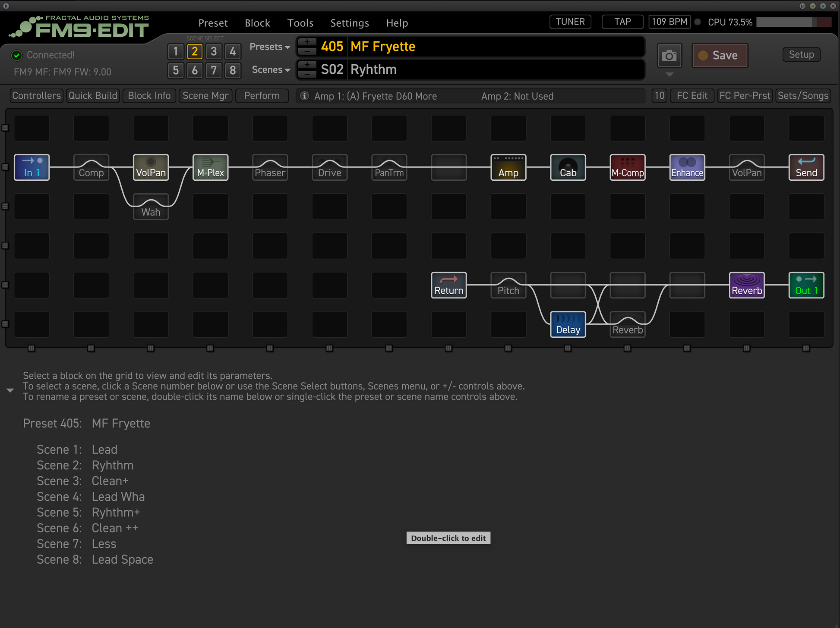Collapse the help text disclosure triangle
This screenshot has height=628, width=840.
pos(10,390)
